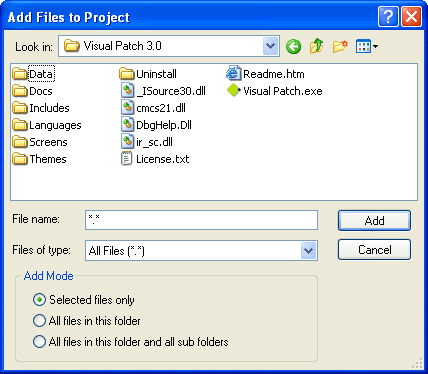Click the Add button
The image size is (428, 374).
(x=374, y=220)
